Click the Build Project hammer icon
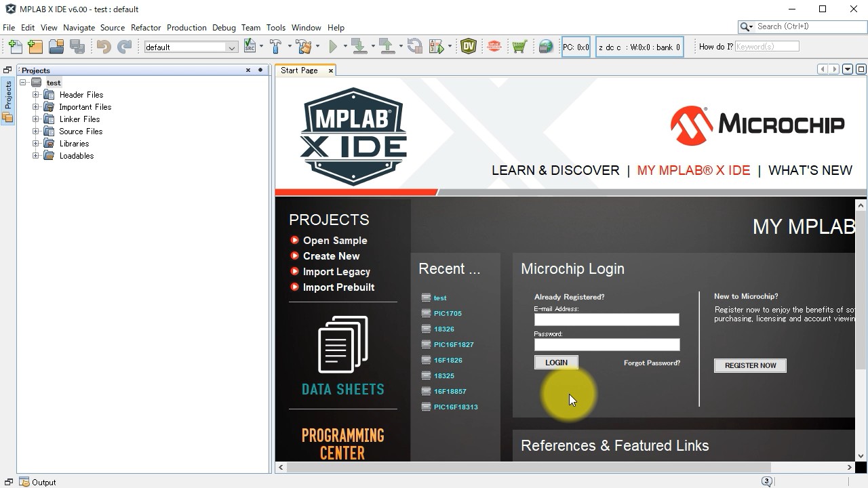This screenshot has width=868, height=488. [x=275, y=47]
